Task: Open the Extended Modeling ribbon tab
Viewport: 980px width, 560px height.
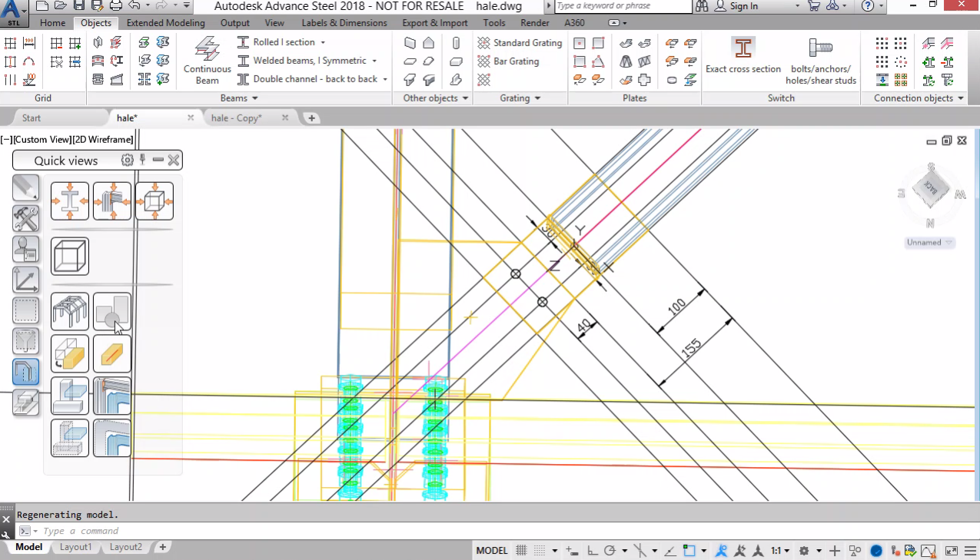Action: pyautogui.click(x=166, y=23)
